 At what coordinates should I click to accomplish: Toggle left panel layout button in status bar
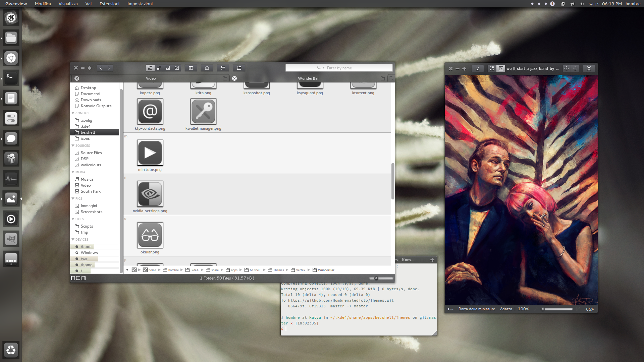[x=73, y=278]
